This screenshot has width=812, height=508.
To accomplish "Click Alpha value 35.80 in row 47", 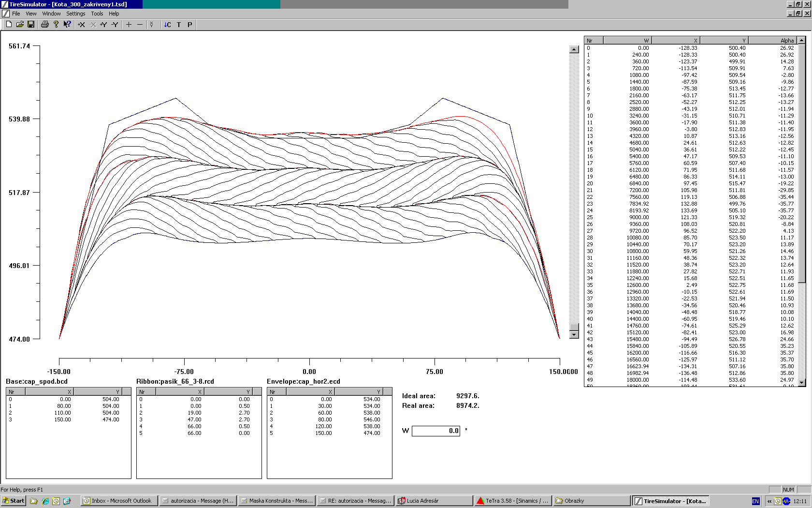I will tap(787, 366).
